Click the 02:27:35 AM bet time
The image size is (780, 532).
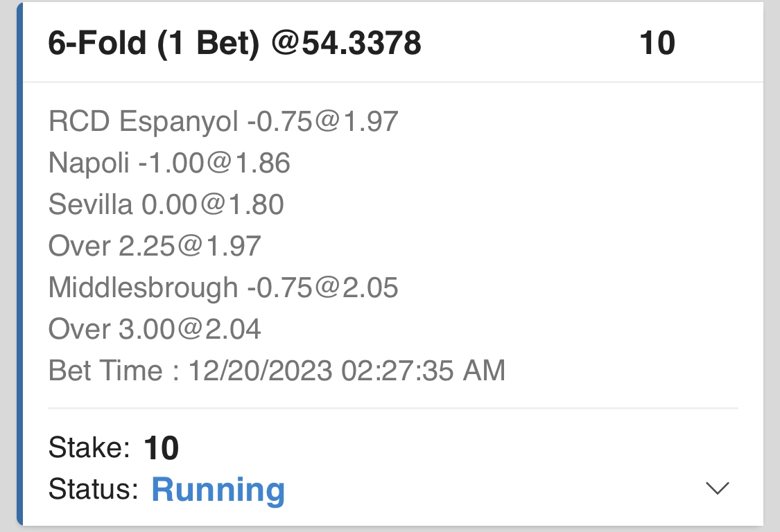(423, 371)
